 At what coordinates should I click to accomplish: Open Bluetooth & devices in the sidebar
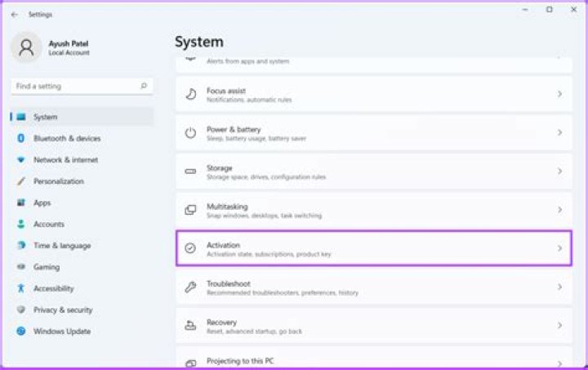[66, 139]
